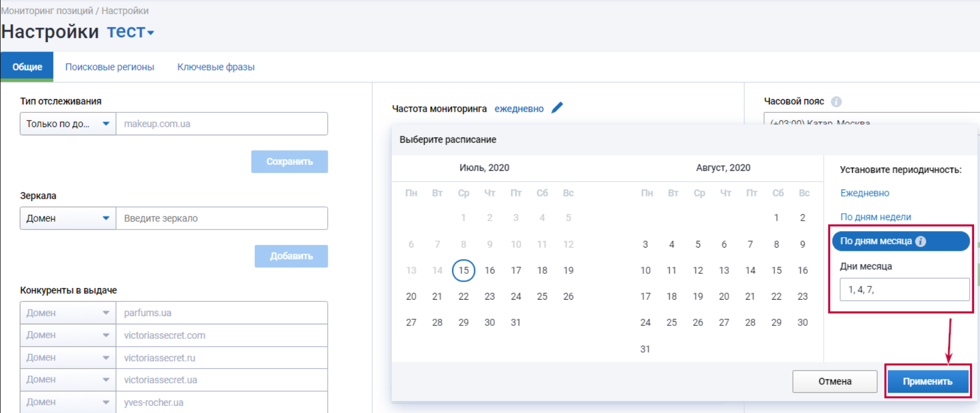Click the info icon beside Часовой пояс
This screenshot has width=980, height=413.
[836, 101]
